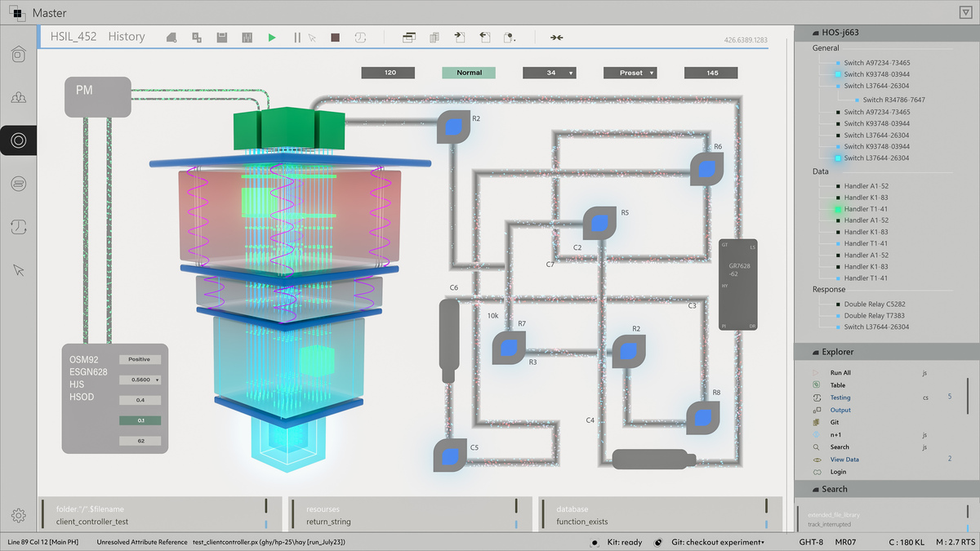Open Settings gear in left sidebar
Viewport: 980px width, 551px height.
[x=19, y=515]
